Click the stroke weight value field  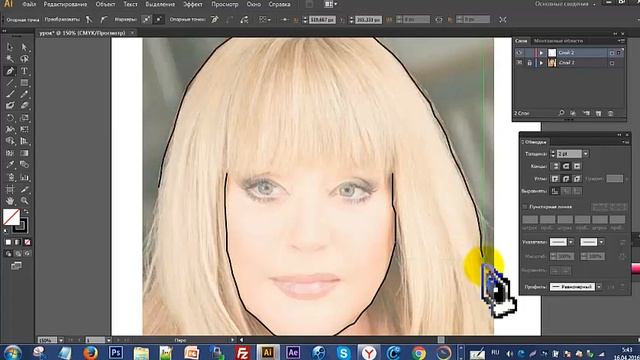(569, 154)
